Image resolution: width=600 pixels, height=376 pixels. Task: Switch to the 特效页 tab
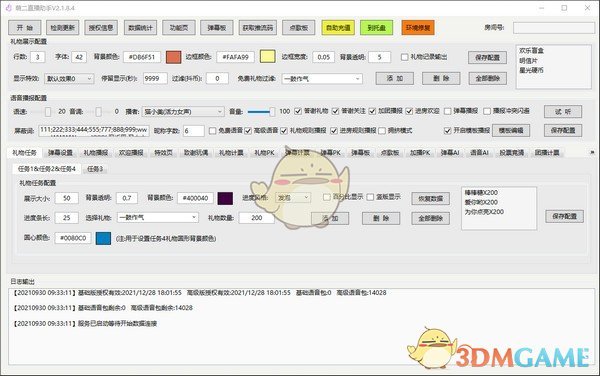pos(163,153)
